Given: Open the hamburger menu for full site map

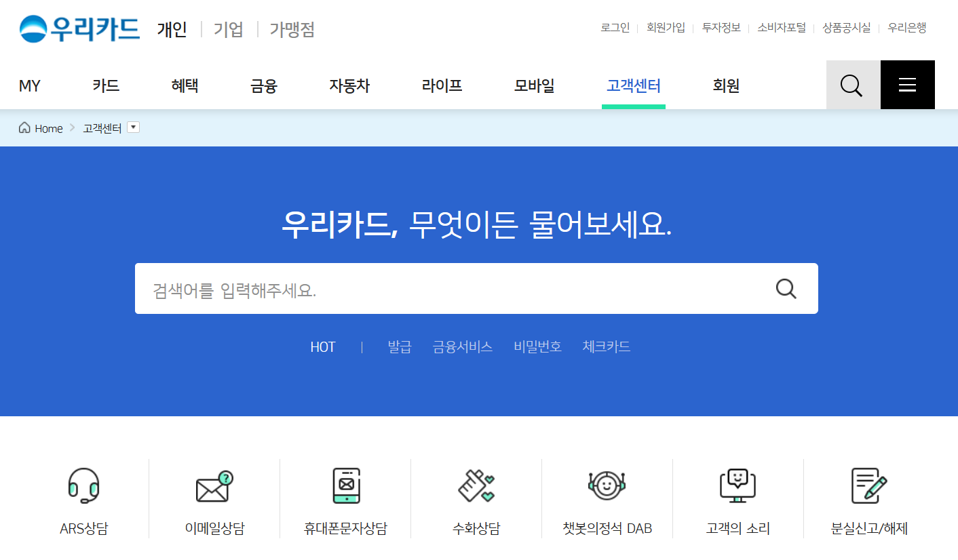Looking at the screenshot, I should click(x=907, y=84).
